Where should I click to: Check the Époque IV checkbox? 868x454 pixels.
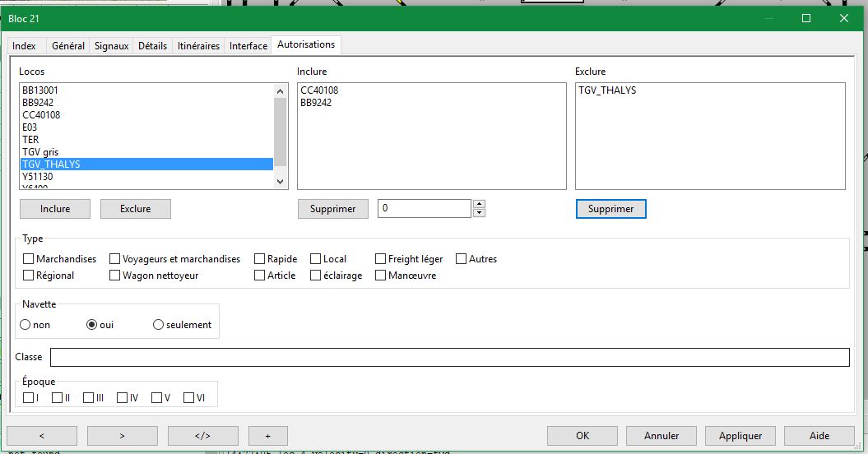(x=122, y=398)
